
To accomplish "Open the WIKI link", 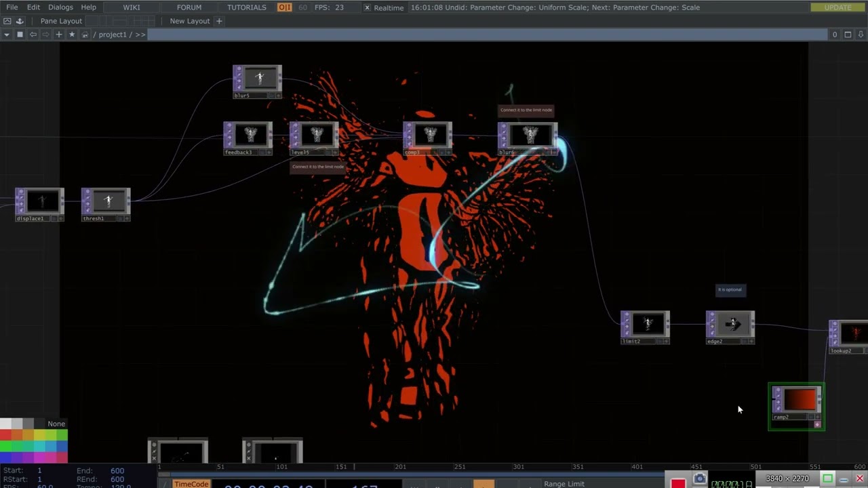I will point(132,7).
